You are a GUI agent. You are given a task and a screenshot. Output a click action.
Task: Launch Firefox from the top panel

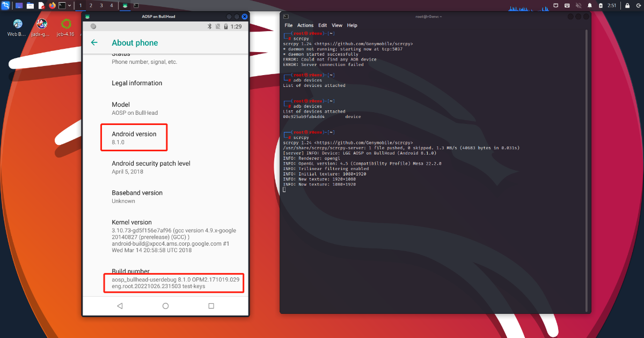52,5
